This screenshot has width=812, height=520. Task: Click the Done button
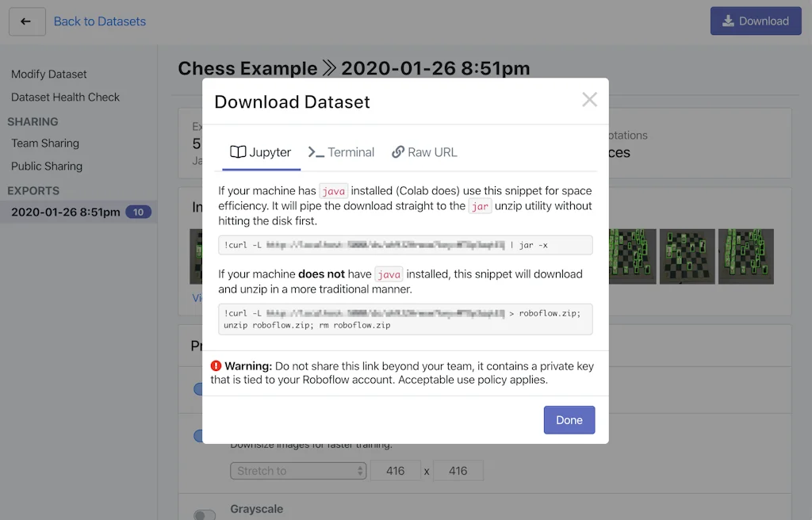pyautogui.click(x=569, y=420)
